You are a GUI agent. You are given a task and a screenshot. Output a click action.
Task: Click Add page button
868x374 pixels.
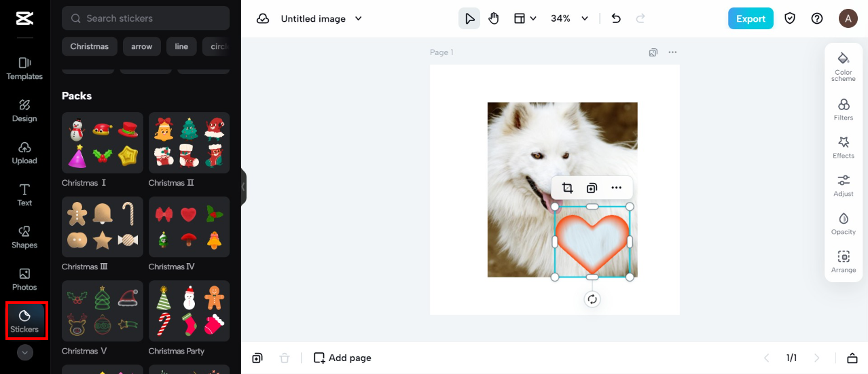[342, 358]
